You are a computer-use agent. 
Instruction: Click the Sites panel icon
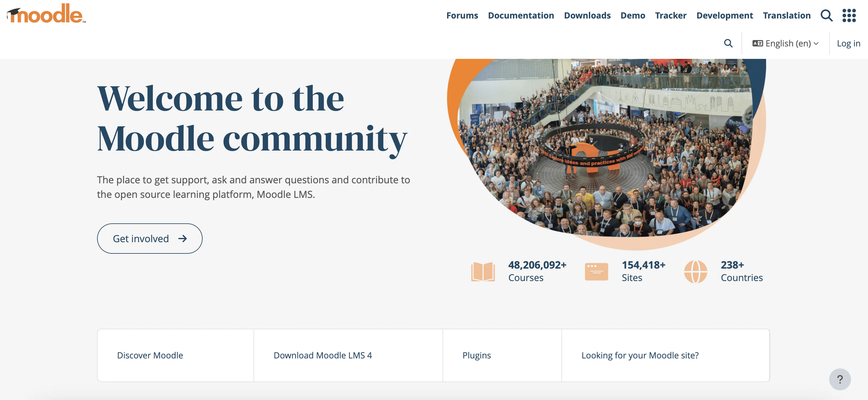tap(597, 271)
